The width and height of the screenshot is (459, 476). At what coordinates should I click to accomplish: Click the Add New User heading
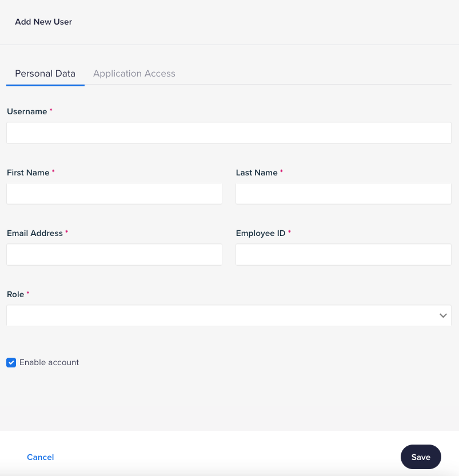(x=43, y=22)
